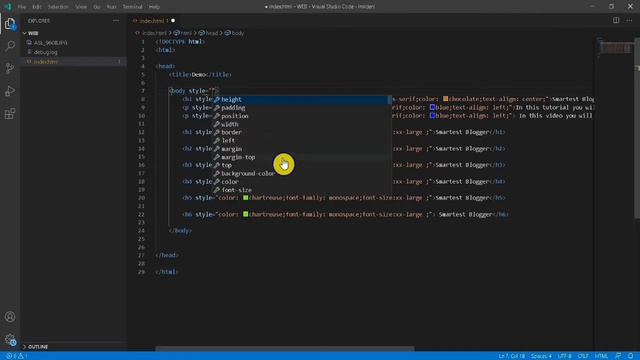Screen dimensions: 640x360
Task: Open the Edit menu
Action: tap(37, 7)
